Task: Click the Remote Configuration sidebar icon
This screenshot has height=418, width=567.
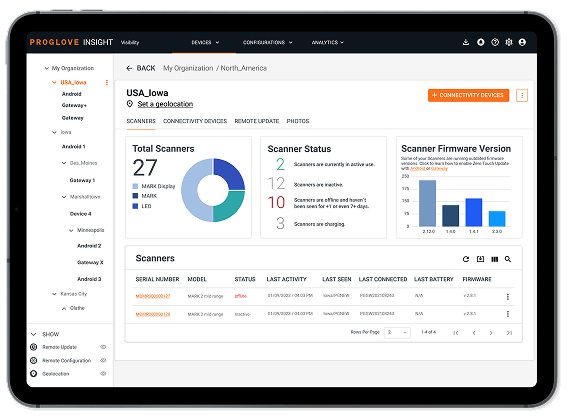Action: [34, 361]
